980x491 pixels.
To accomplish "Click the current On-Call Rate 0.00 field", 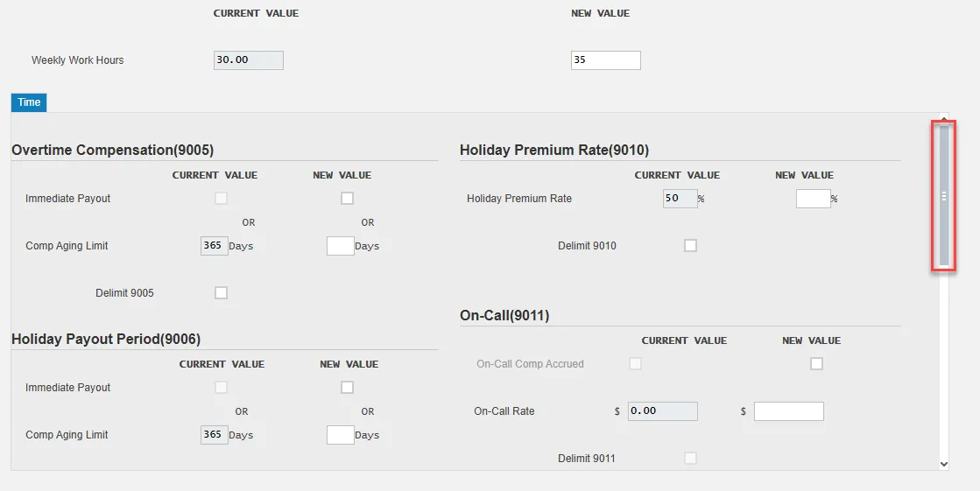I will coord(662,411).
